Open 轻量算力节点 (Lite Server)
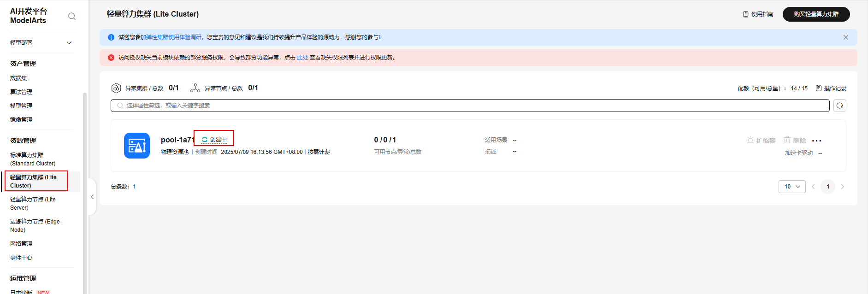This screenshot has width=868, height=294. click(x=33, y=204)
